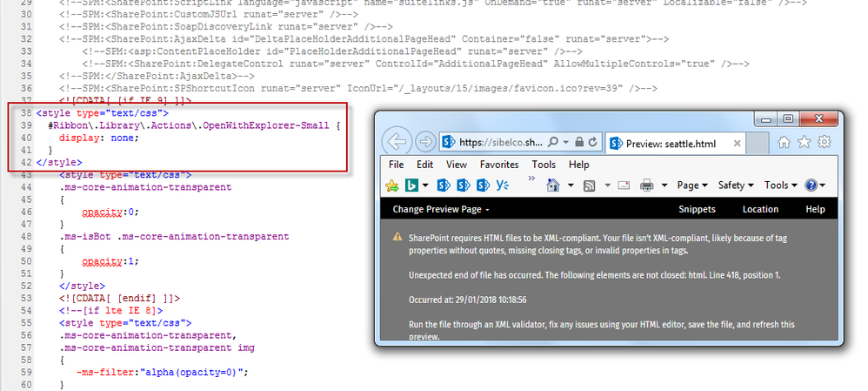Open the Yammer favorite icon
Image resolution: width=868 pixels, height=391 pixels.
click(503, 185)
